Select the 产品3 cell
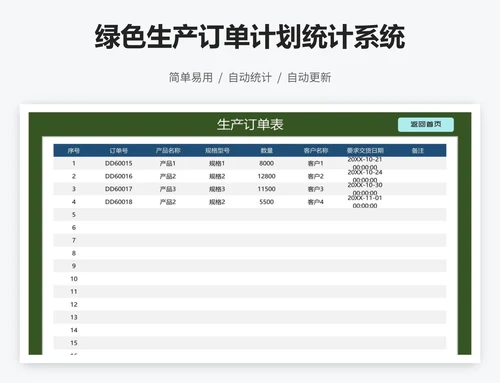The width and height of the screenshot is (500, 383). coord(168,189)
